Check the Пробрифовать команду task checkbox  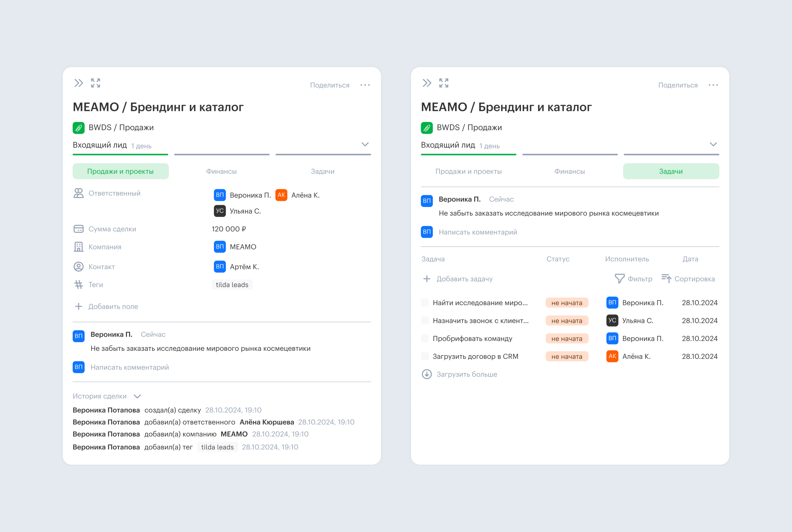point(425,339)
